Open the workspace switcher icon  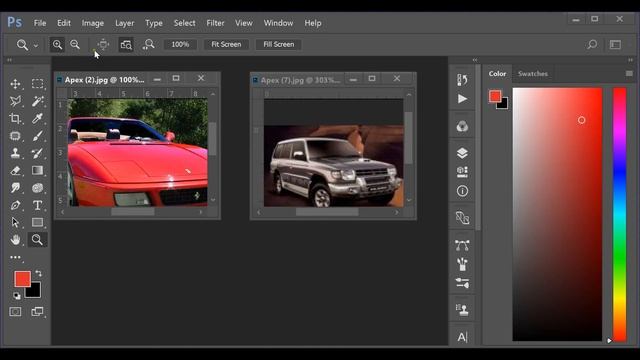615,44
